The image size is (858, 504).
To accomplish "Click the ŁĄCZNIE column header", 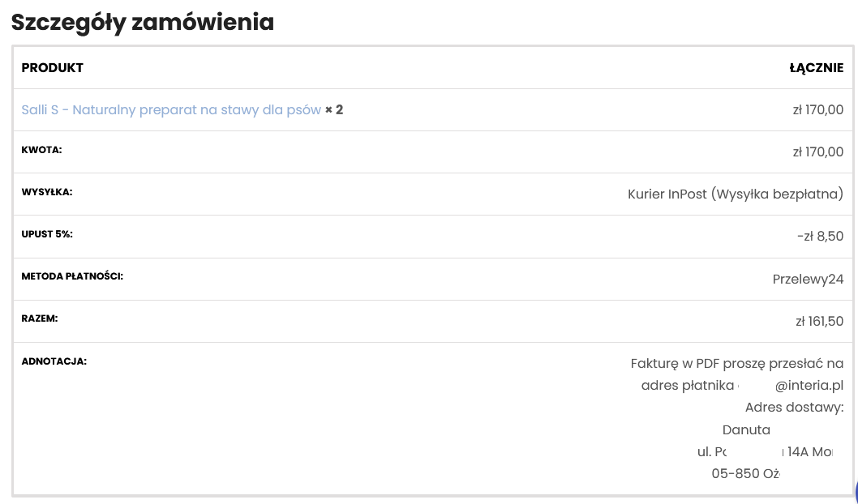I will click(816, 68).
